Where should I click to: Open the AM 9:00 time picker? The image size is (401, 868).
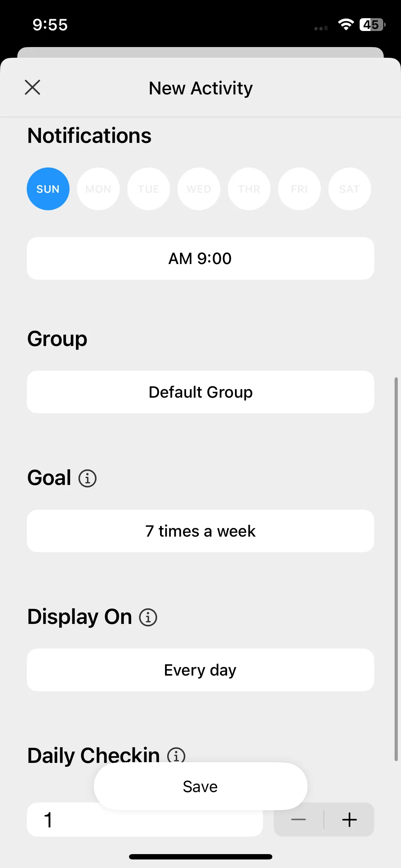[200, 258]
